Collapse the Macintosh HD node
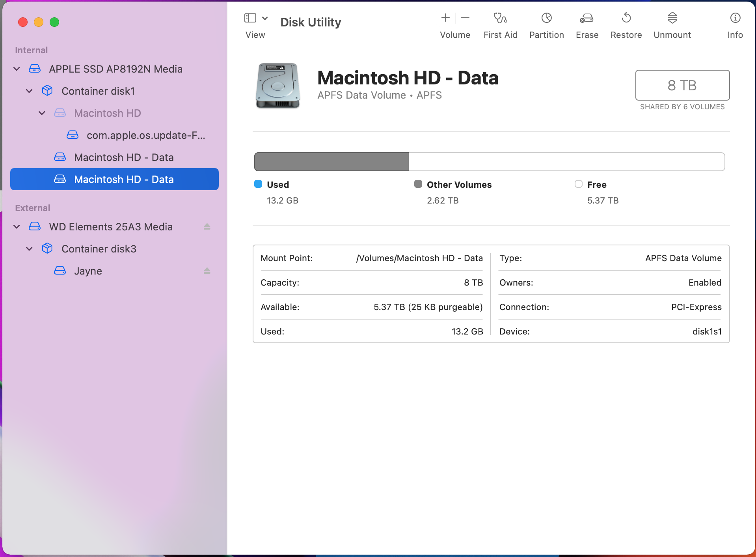Viewport: 756px width, 557px height. point(42,113)
